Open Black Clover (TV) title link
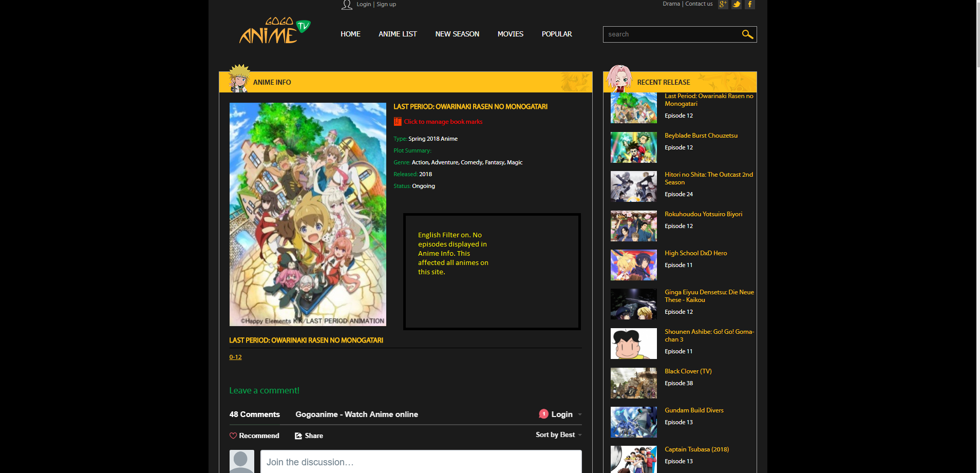980x473 pixels. [688, 371]
